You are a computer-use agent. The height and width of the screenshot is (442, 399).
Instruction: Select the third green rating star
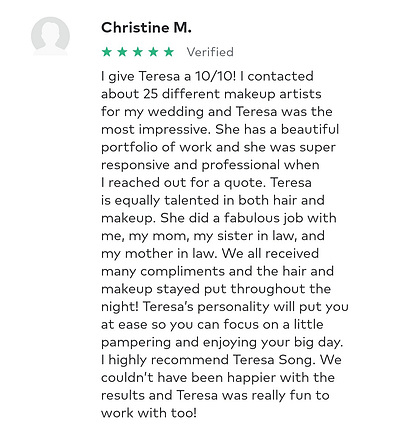[x=138, y=52]
